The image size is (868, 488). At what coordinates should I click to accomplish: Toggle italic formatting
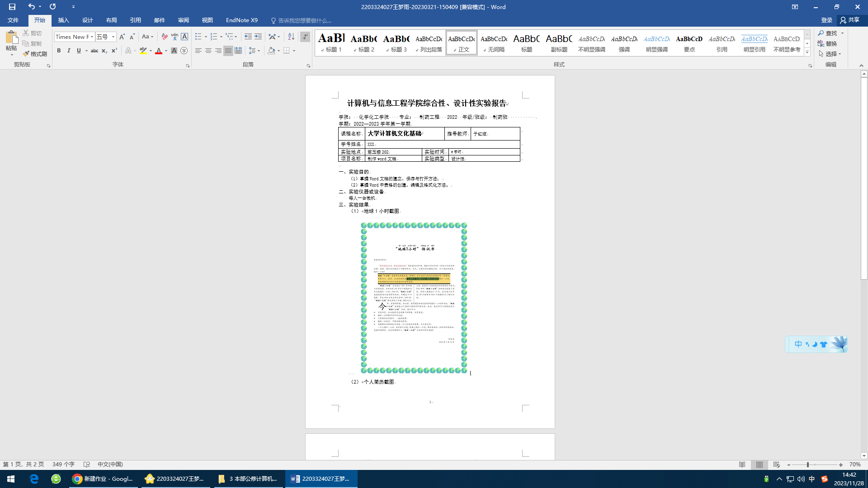(x=69, y=51)
